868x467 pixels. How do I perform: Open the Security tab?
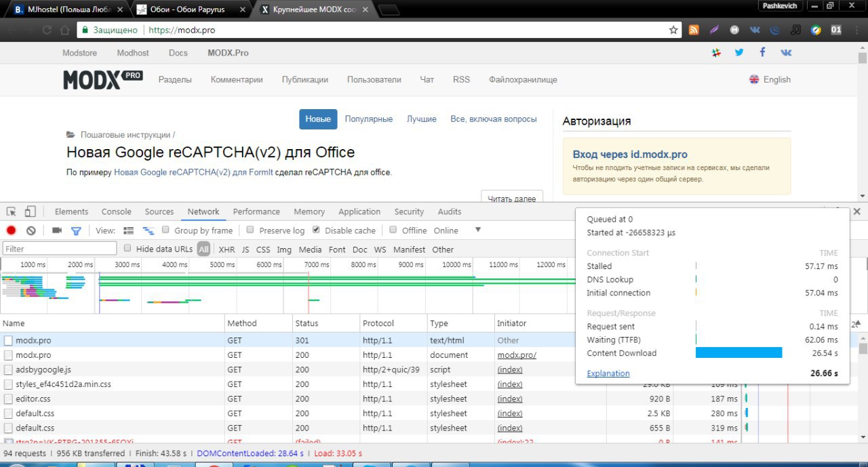(x=409, y=211)
